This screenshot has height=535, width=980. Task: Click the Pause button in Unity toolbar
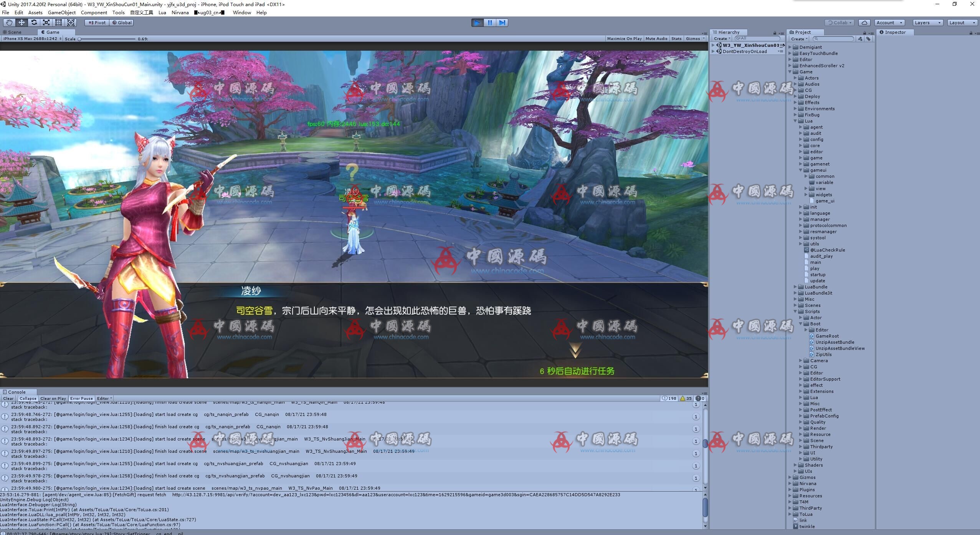click(490, 22)
